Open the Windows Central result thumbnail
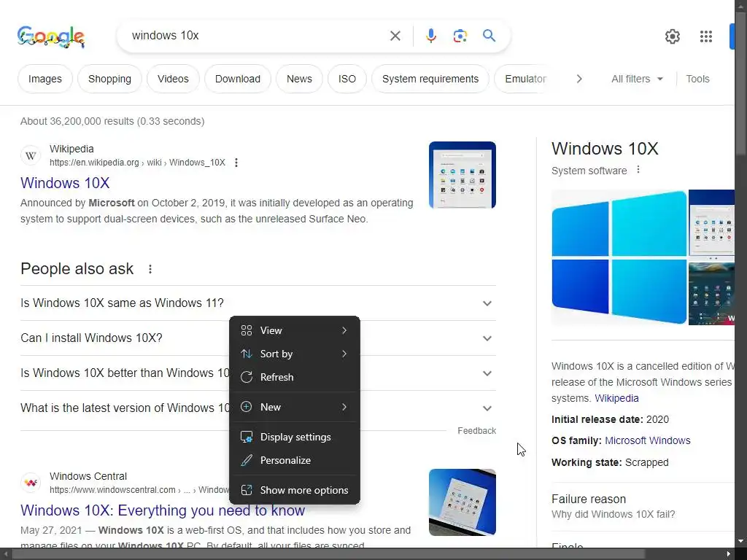Screen dimensions: 747x560 click(x=462, y=502)
